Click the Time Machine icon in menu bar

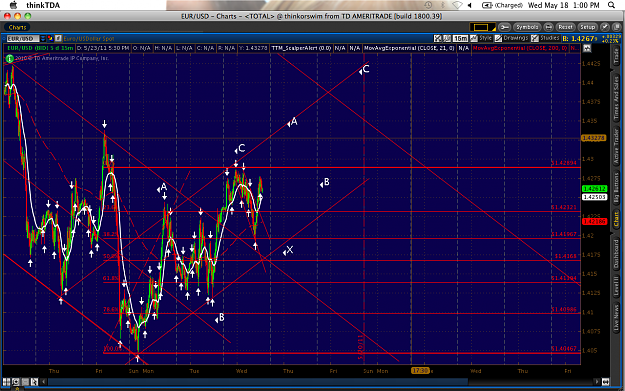(428, 5)
